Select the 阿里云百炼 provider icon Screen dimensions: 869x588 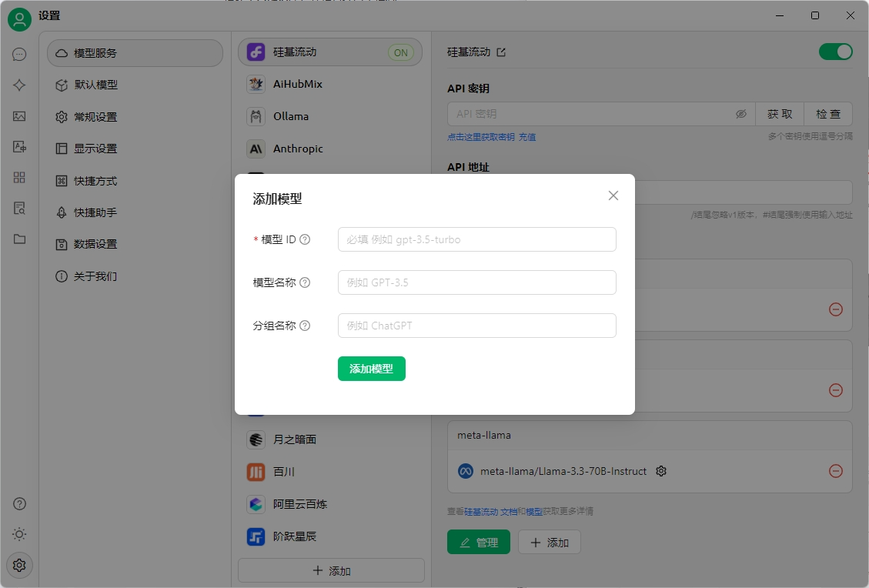coord(256,504)
